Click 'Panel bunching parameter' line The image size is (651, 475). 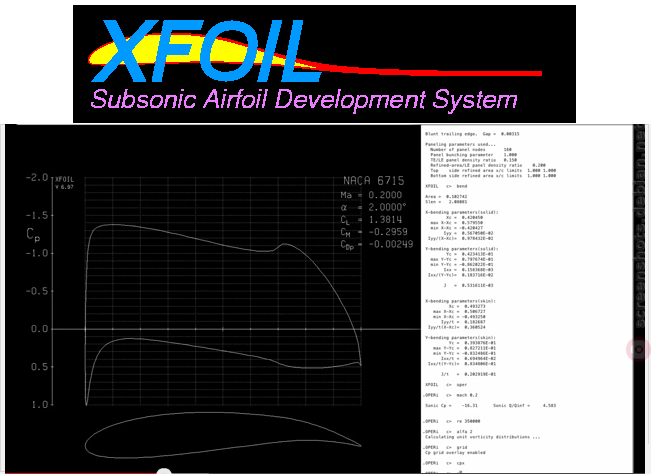coord(473,155)
